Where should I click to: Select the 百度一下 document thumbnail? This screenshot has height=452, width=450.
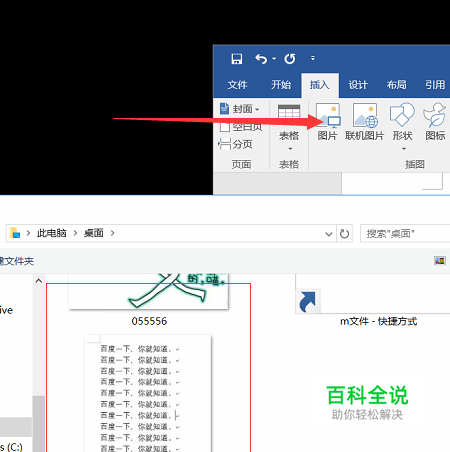[x=148, y=393]
